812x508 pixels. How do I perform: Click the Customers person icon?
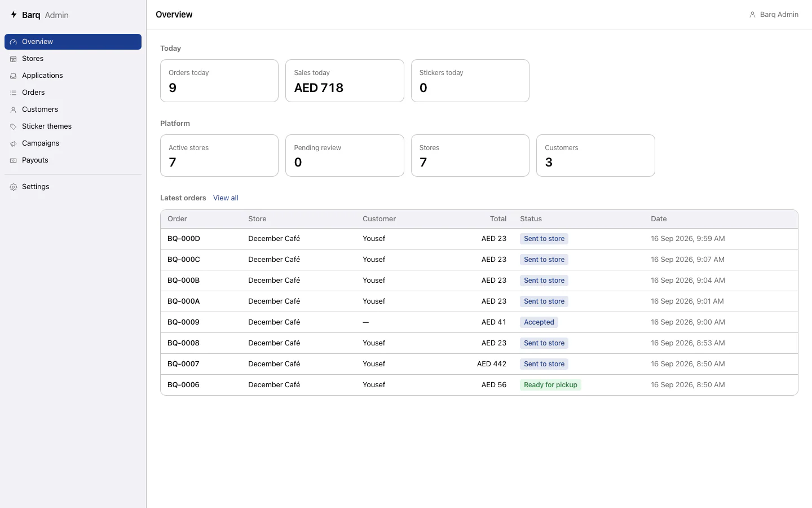(14, 110)
